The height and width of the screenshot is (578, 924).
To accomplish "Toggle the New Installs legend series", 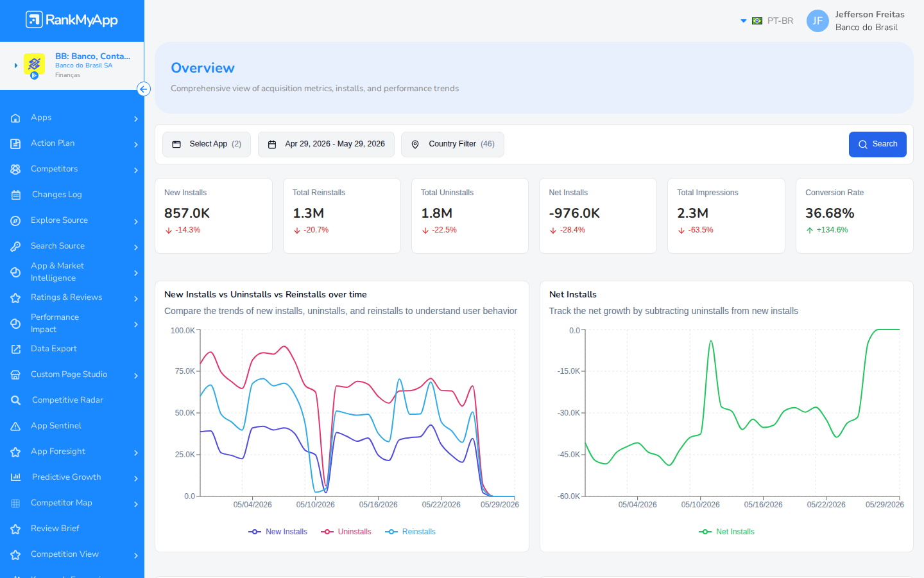I will click(278, 532).
